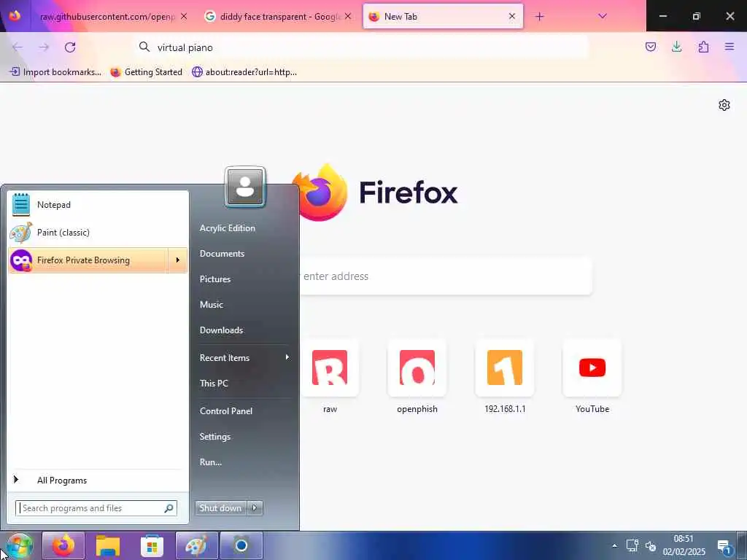Screen dimensions: 747x560
Task: Open the Save to Pocket icon
Action: point(651,47)
